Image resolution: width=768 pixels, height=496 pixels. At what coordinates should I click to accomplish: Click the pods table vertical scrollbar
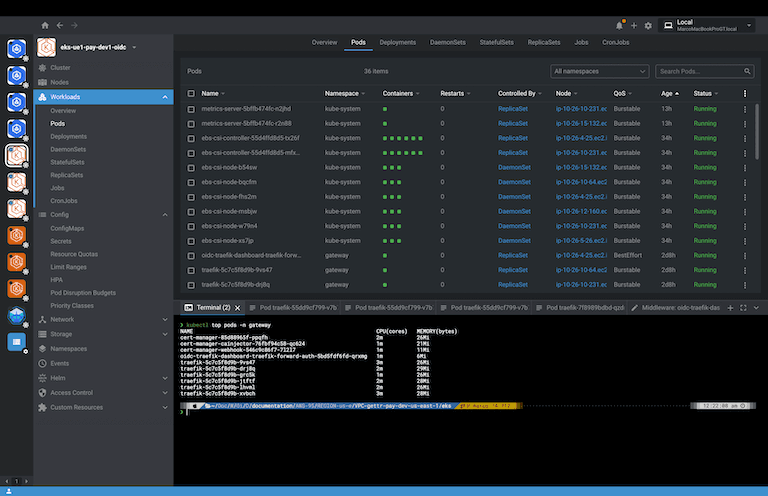(x=757, y=131)
